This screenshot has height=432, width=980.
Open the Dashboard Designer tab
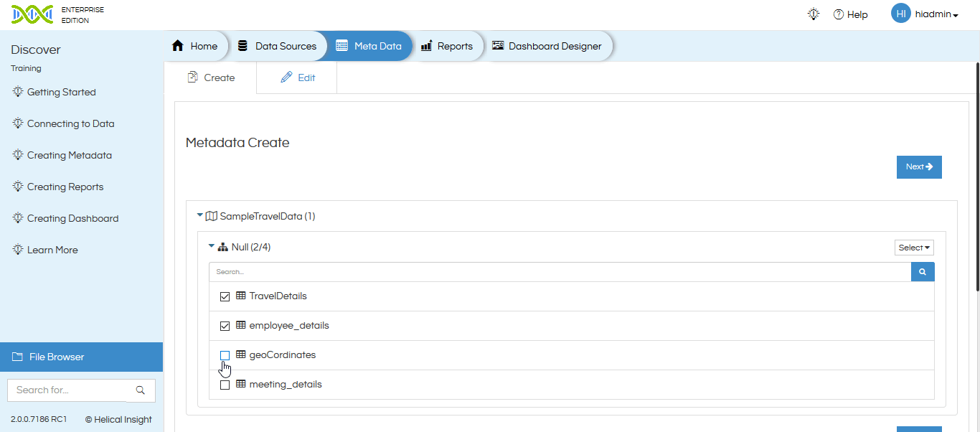click(547, 46)
